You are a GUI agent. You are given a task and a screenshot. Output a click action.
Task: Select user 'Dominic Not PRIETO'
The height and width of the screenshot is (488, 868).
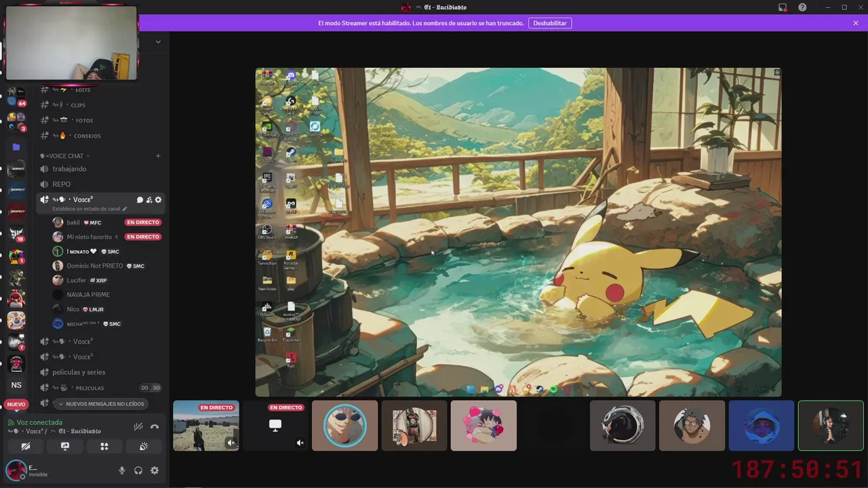[107, 266]
